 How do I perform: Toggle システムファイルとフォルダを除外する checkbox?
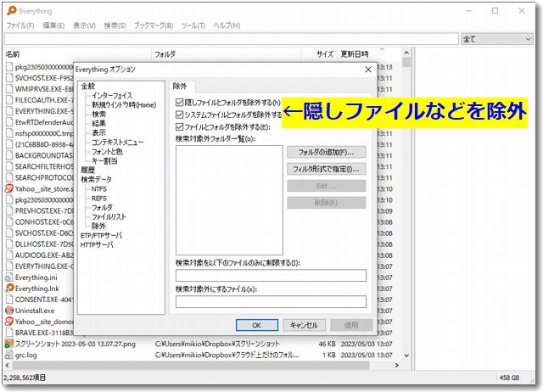pos(179,115)
